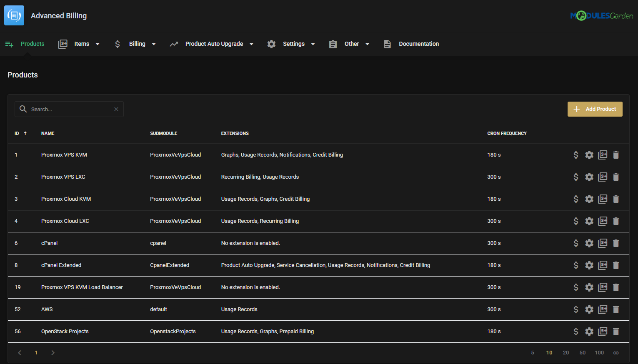Image resolution: width=638 pixels, height=364 pixels.
Task: Show 50 entries per page
Action: pyautogui.click(x=583, y=353)
